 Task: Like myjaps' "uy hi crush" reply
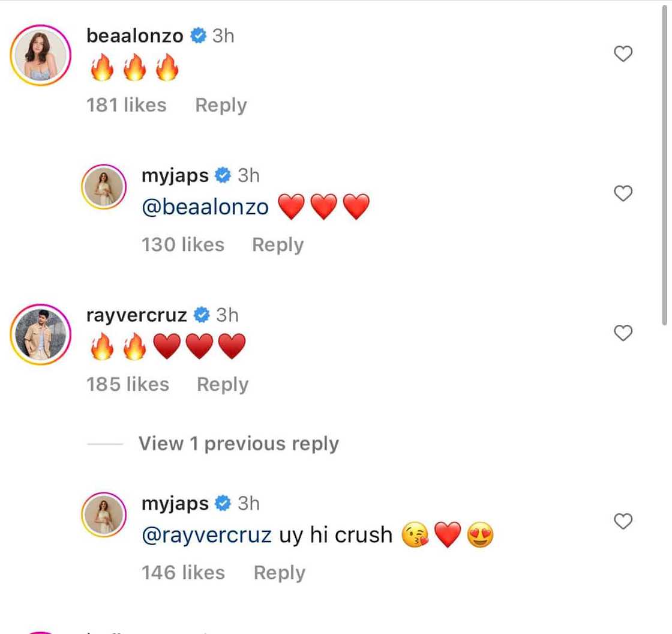[623, 521]
